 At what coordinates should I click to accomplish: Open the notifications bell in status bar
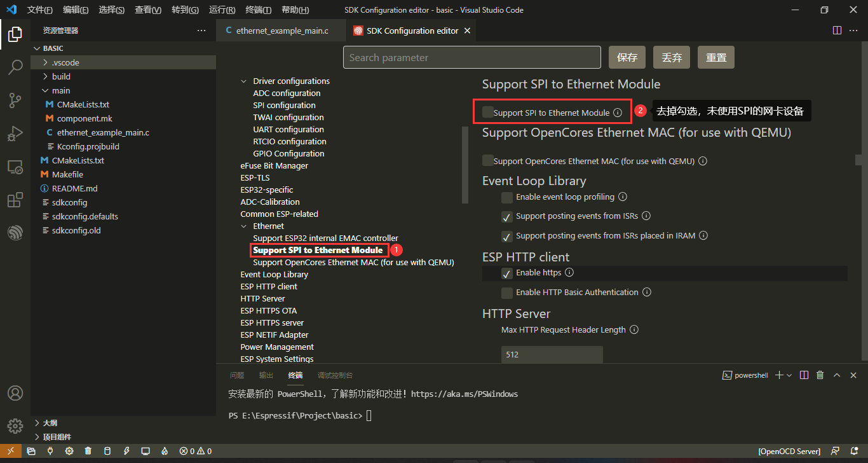[855, 452]
